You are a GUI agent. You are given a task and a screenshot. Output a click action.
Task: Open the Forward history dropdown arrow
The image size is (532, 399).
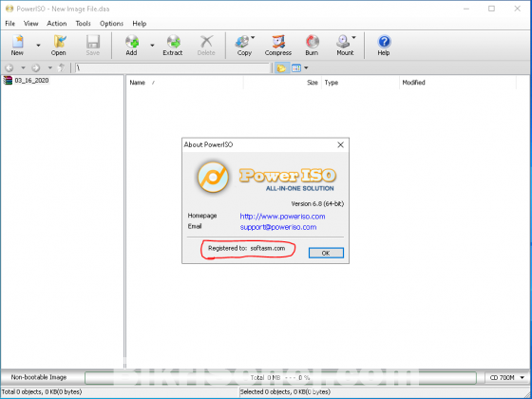pyautogui.click(x=49, y=67)
